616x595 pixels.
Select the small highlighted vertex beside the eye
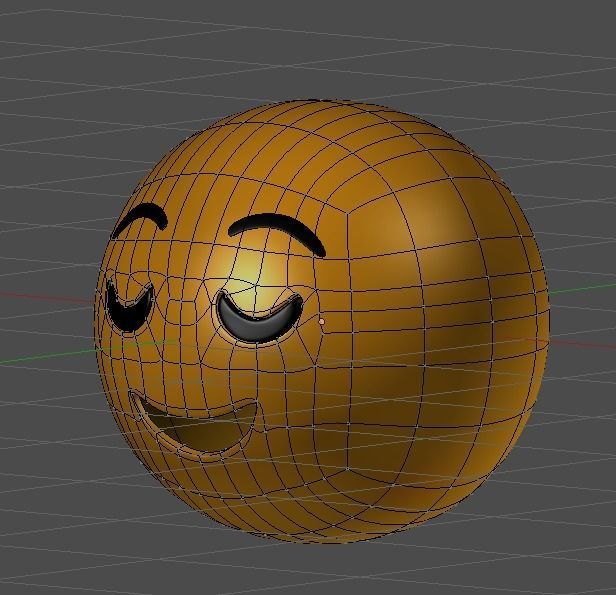(322, 322)
